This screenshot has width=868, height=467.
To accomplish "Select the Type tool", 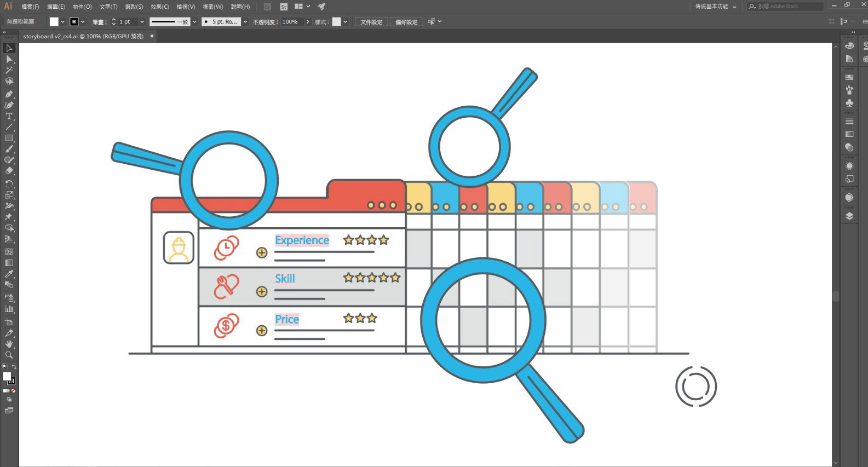I will point(9,116).
